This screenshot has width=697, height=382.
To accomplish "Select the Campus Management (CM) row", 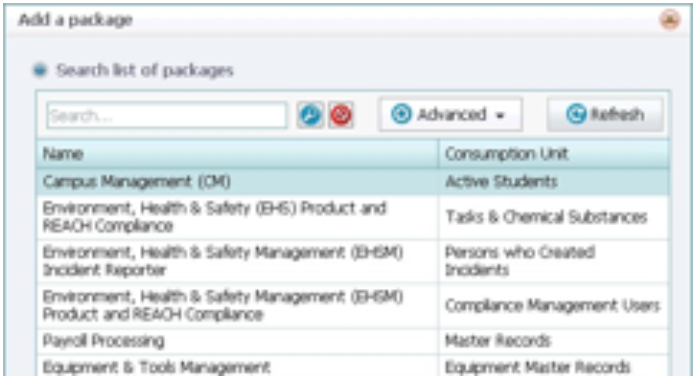I will [x=353, y=181].
